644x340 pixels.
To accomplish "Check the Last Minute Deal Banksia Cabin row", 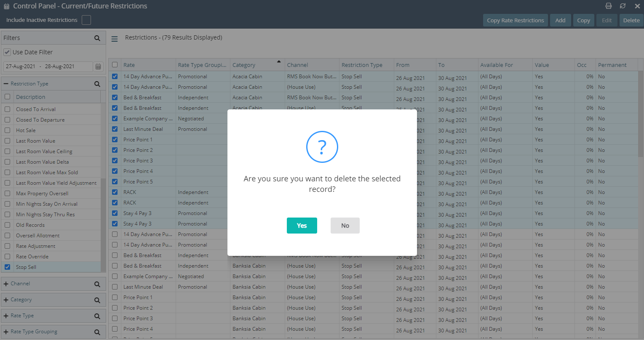I will click(115, 287).
